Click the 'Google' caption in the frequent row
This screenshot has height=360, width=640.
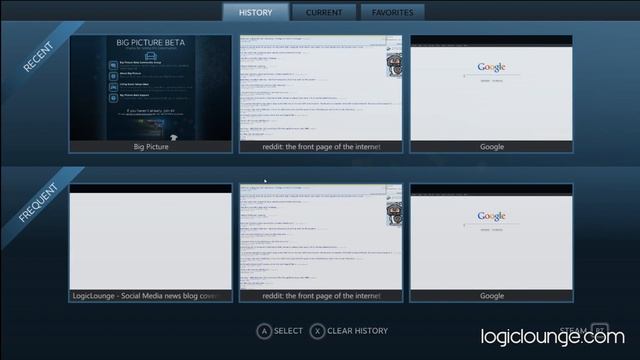point(492,296)
